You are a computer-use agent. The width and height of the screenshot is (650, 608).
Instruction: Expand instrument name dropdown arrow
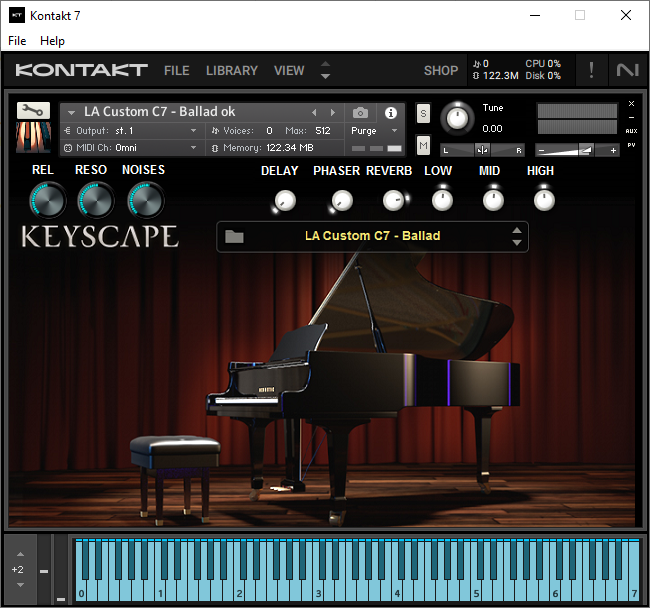[x=71, y=112]
